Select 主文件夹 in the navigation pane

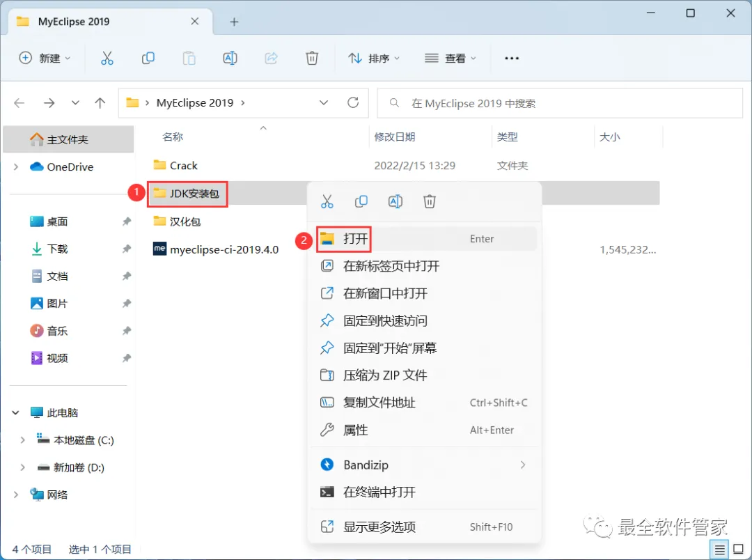68,139
